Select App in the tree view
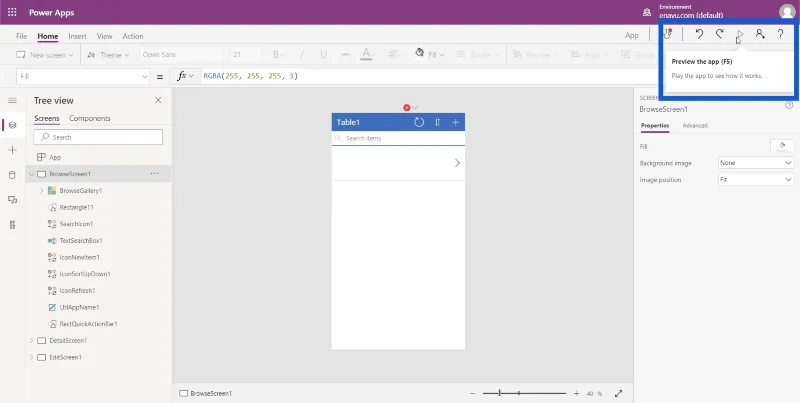The image size is (800, 403). click(x=55, y=157)
